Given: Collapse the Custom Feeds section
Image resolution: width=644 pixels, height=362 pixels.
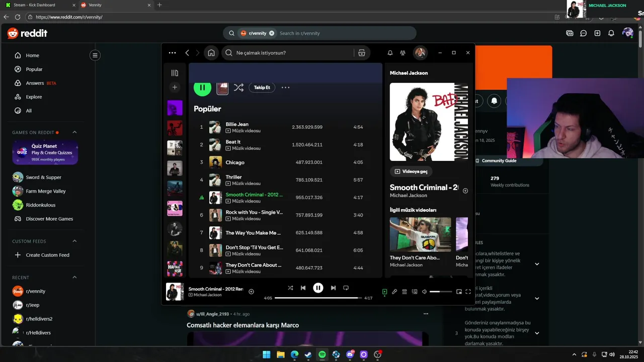Looking at the screenshot, I should pos(74,241).
